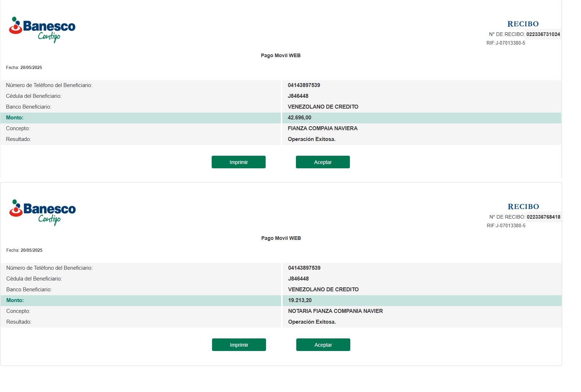Select receipt number 022336768418
The height and width of the screenshot is (392, 581).
543,217
